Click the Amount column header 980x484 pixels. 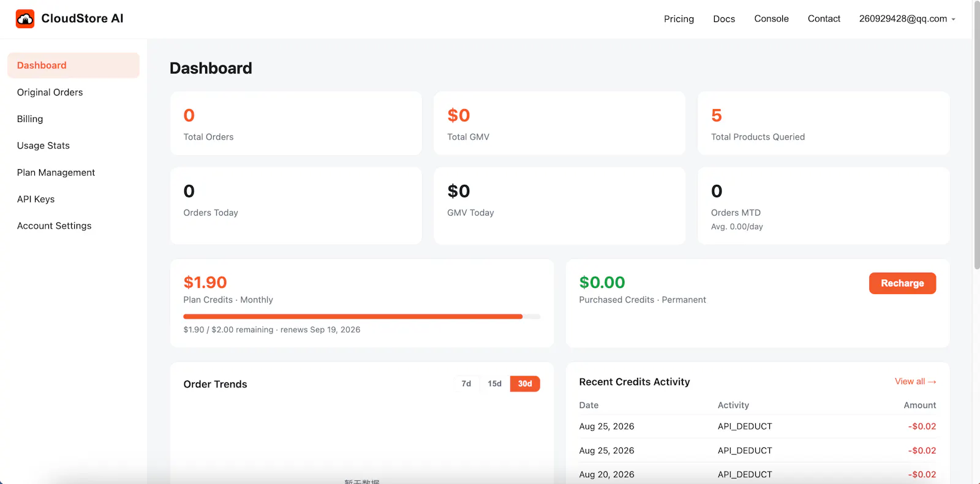tap(920, 405)
